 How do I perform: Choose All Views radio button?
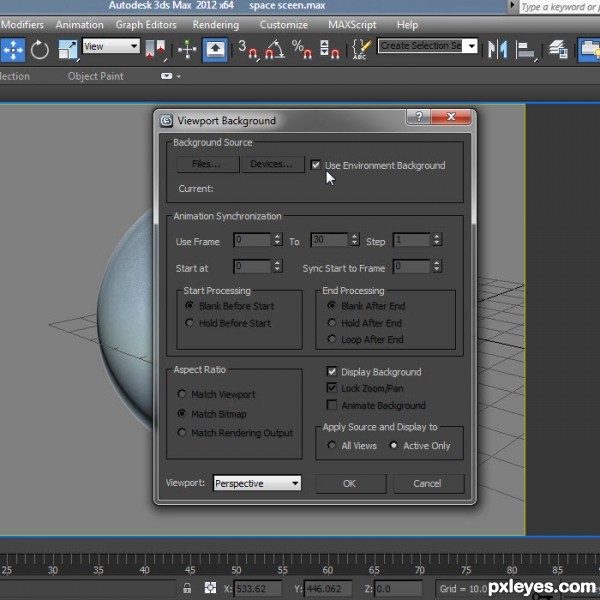pyautogui.click(x=332, y=445)
